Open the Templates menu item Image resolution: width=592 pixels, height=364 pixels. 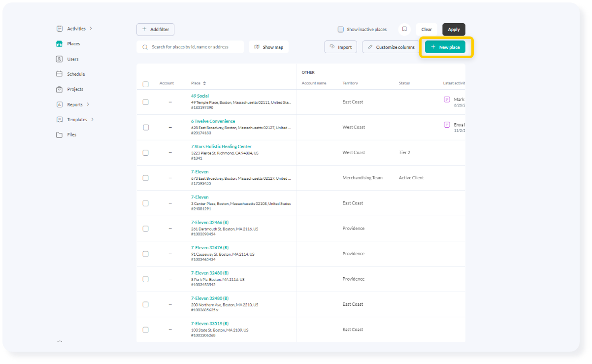[77, 120]
